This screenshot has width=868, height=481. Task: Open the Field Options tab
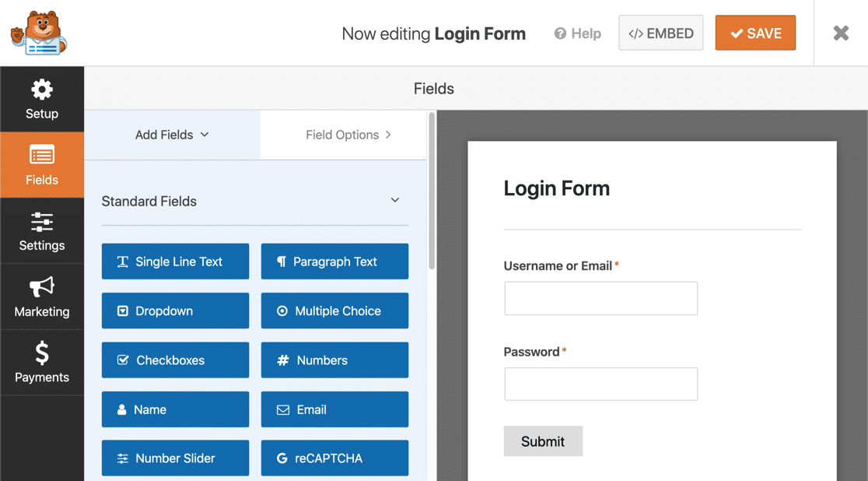pos(348,135)
